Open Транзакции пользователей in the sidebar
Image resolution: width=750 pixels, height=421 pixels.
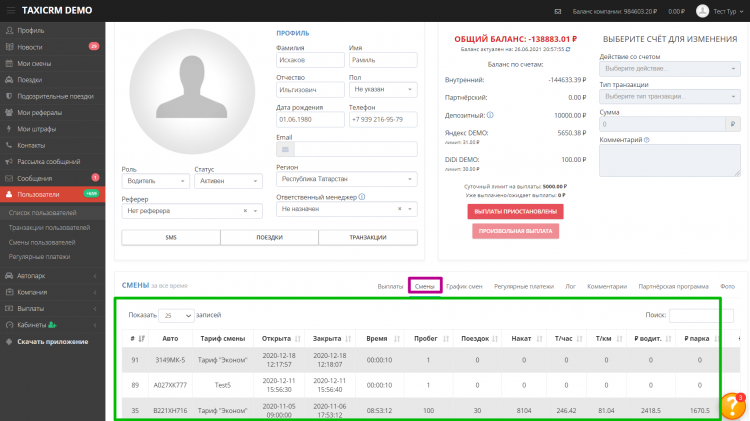point(50,228)
